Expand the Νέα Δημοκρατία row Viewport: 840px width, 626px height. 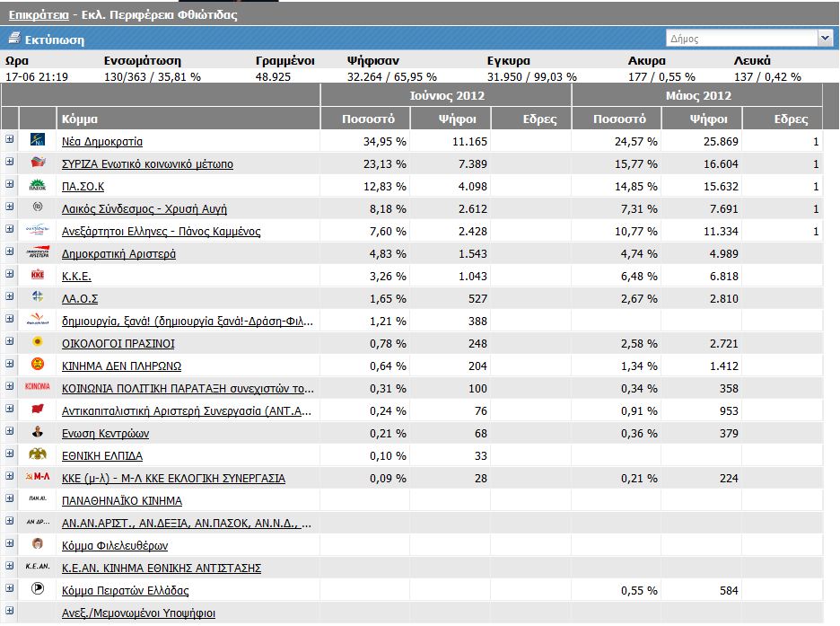click(x=10, y=140)
